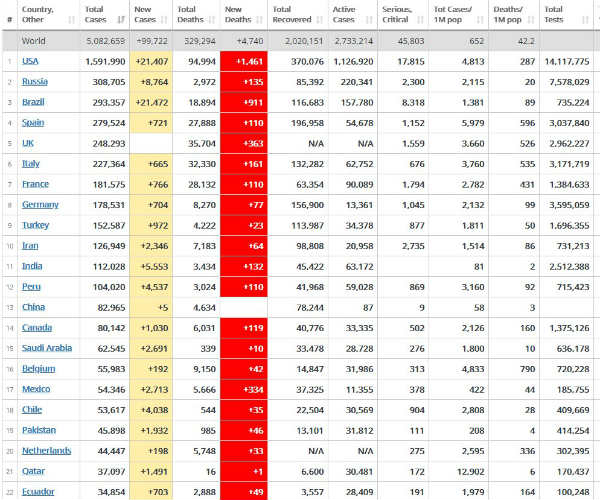The width and height of the screenshot is (600, 500).
Task: Open the China country link
Action: tap(34, 307)
